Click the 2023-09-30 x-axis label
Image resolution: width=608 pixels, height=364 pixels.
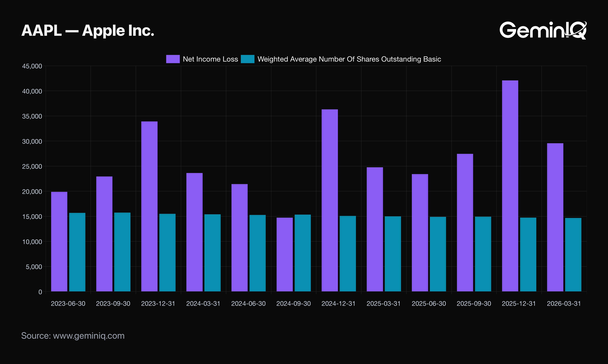(x=113, y=304)
